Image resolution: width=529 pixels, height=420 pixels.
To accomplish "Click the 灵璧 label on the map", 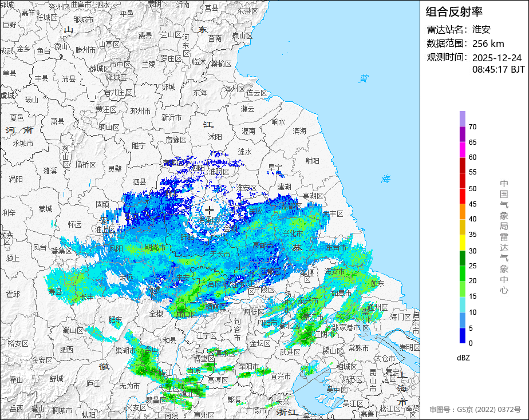I will point(115,168).
